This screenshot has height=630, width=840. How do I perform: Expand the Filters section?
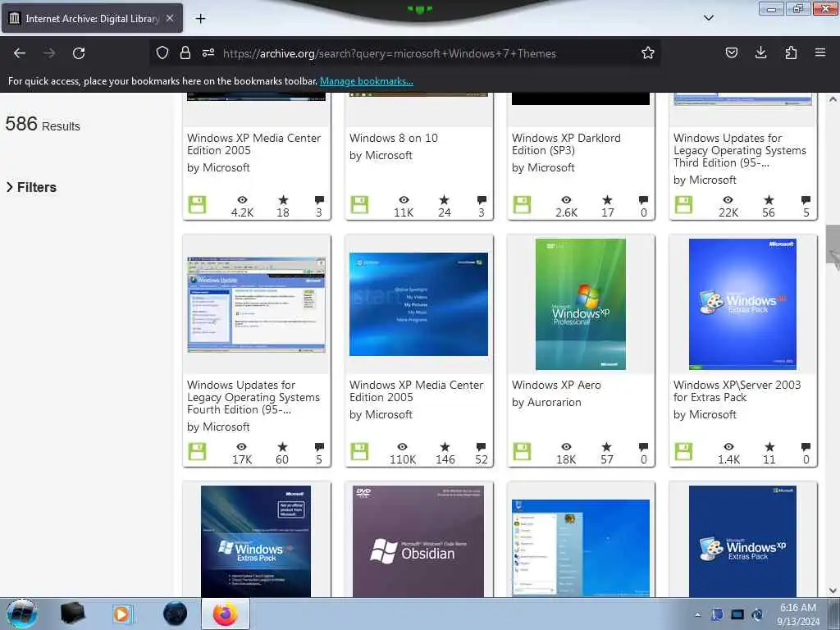pyautogui.click(x=32, y=187)
